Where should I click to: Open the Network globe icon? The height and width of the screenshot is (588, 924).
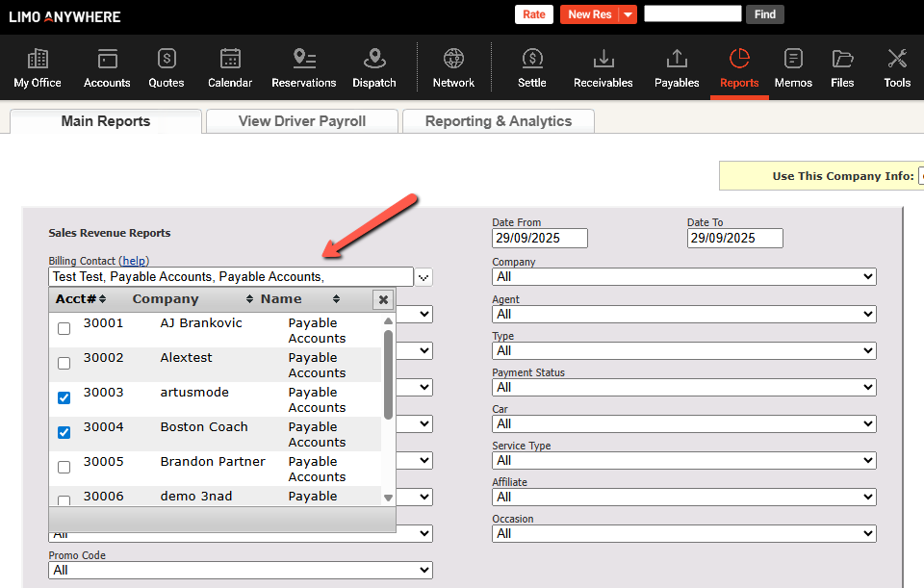pyautogui.click(x=453, y=60)
